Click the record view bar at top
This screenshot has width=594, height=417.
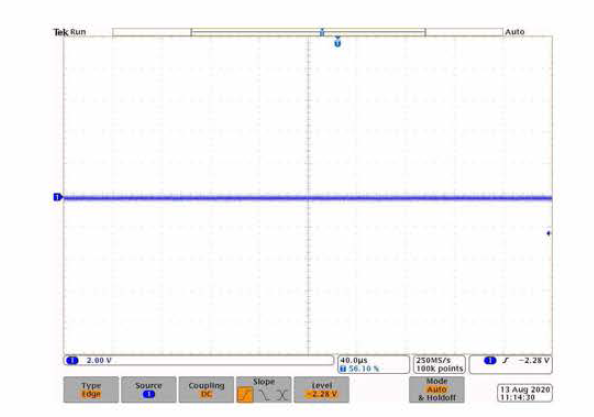tap(308, 32)
